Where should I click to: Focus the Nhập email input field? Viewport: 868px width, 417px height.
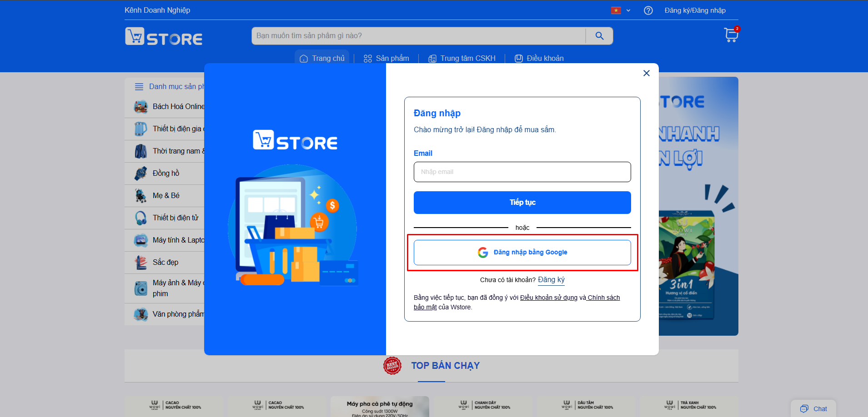[522, 172]
